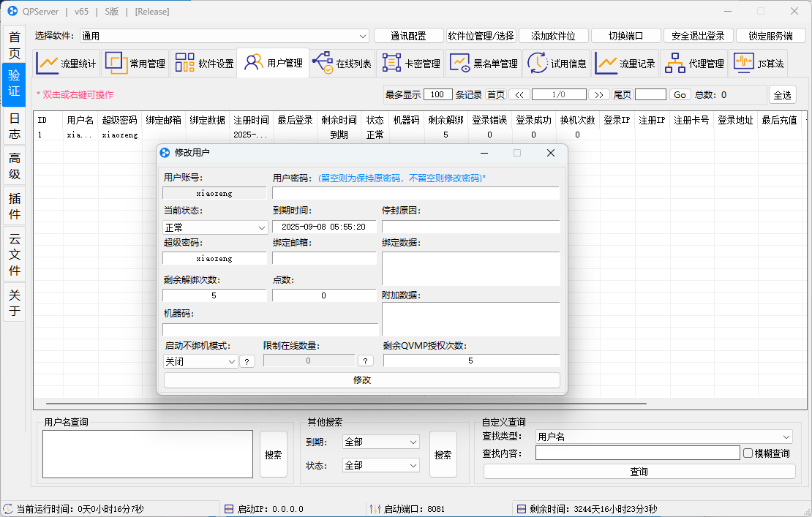The image size is (812, 517).
Task: Open the 云文件 section
Action: pos(13,252)
